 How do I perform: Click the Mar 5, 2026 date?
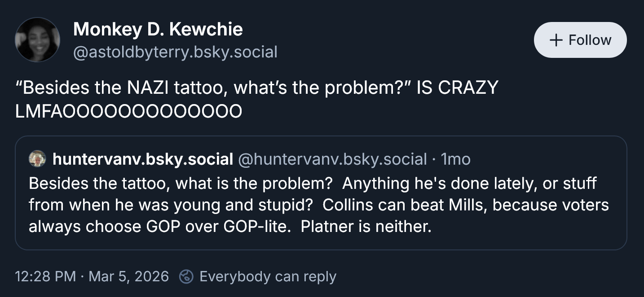coord(129,276)
